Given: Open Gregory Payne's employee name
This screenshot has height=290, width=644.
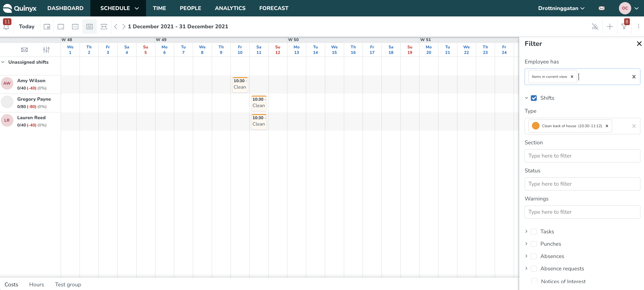Looking at the screenshot, I should coord(34,99).
